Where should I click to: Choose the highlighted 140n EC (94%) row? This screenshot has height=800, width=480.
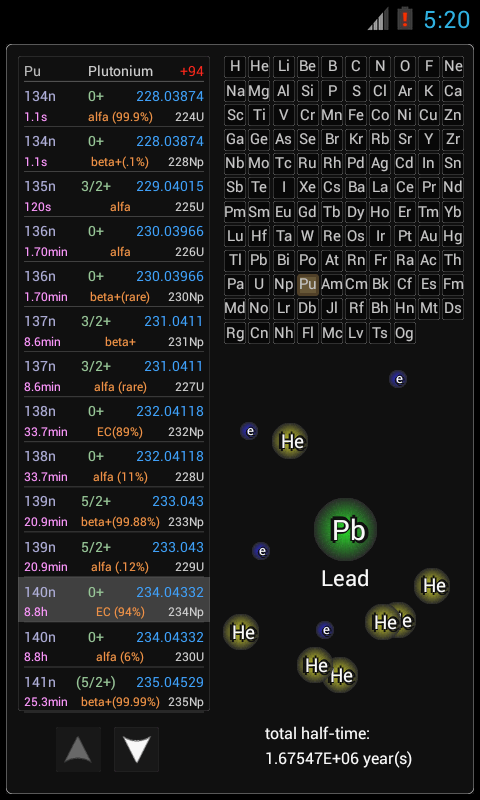pyautogui.click(x=114, y=600)
